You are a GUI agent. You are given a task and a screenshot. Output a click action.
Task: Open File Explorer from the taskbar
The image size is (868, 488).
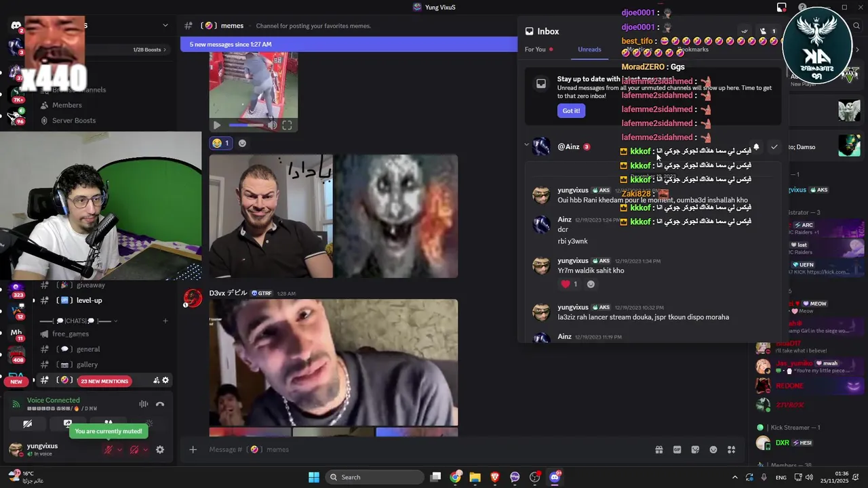(475, 477)
